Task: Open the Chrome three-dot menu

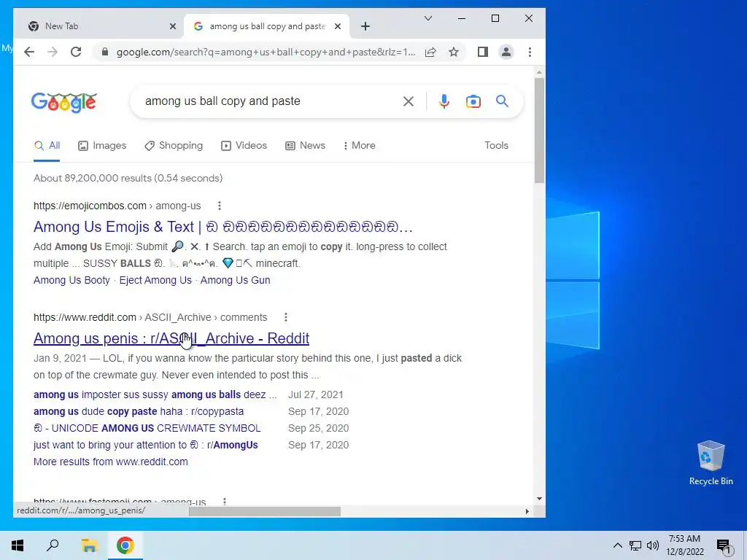Action: [x=530, y=52]
